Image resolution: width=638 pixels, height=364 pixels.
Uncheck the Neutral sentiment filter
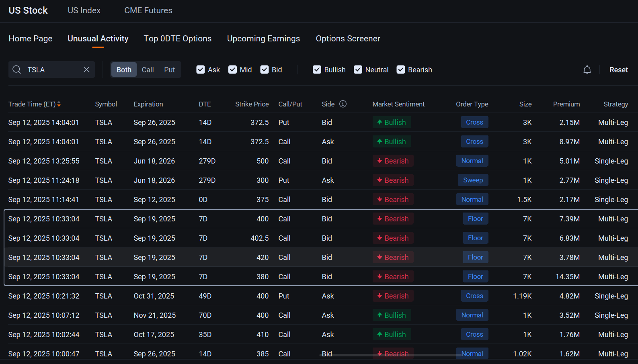coord(358,70)
